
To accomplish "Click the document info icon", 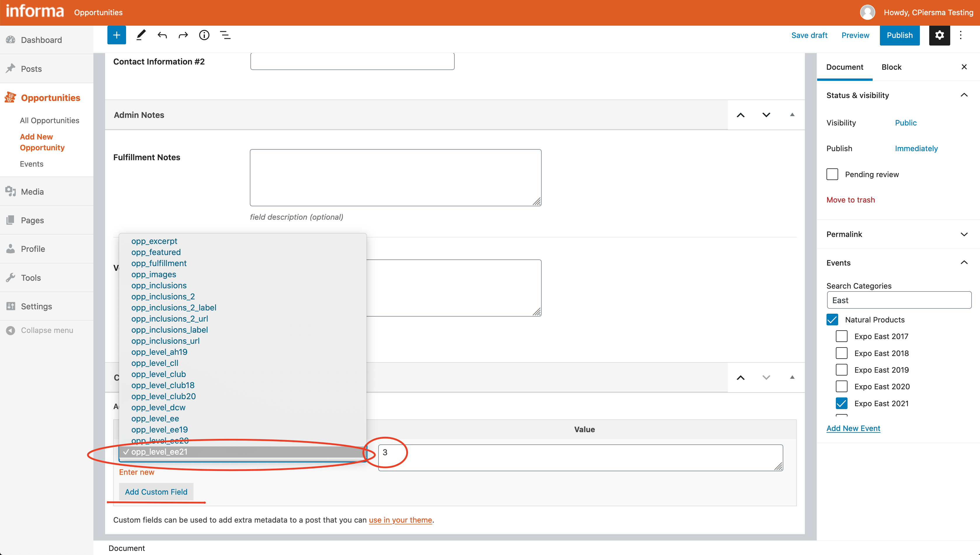I will point(204,36).
